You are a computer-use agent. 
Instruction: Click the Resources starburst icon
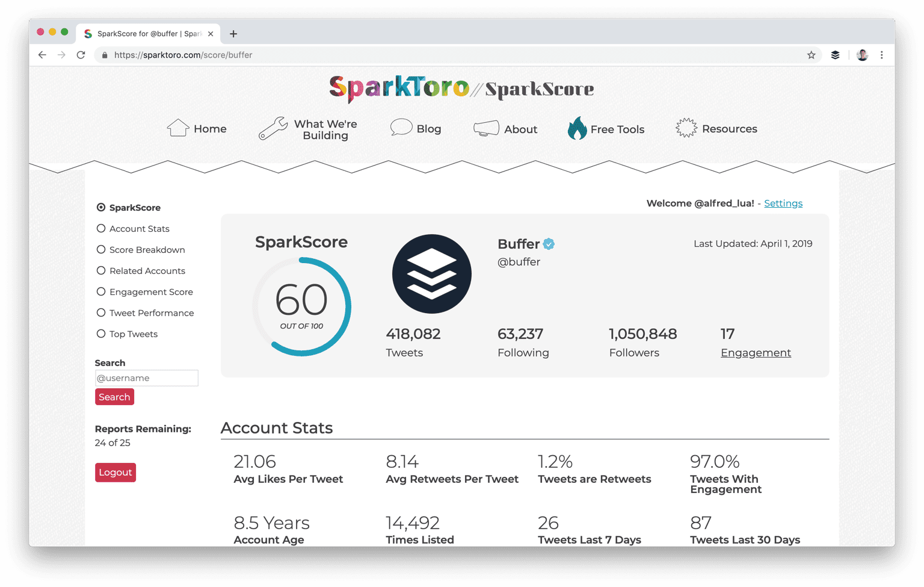click(x=686, y=128)
